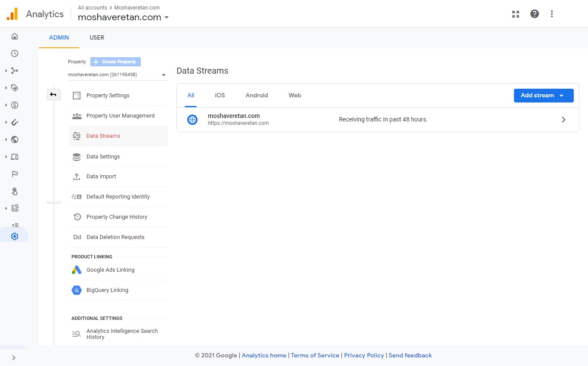Switch to the USER tab
The image size is (588, 366).
[97, 37]
